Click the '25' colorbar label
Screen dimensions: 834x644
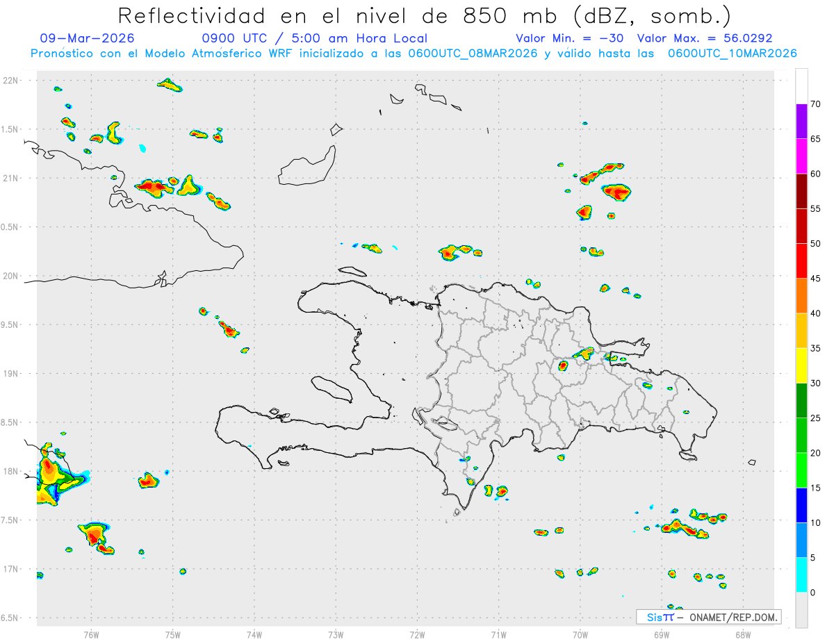pyautogui.click(x=815, y=418)
